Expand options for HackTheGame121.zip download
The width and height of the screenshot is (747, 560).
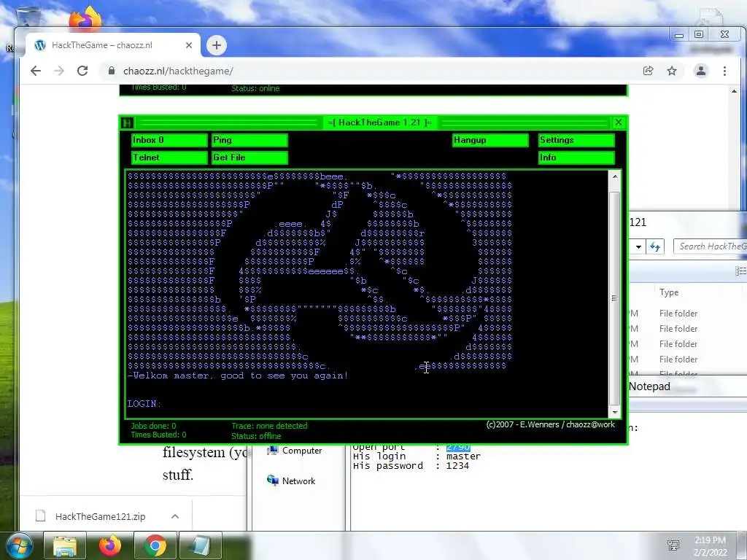tap(175, 516)
